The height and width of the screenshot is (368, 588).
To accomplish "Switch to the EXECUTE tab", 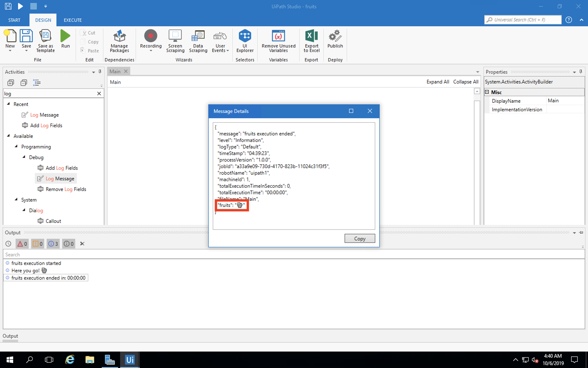I will point(73,20).
